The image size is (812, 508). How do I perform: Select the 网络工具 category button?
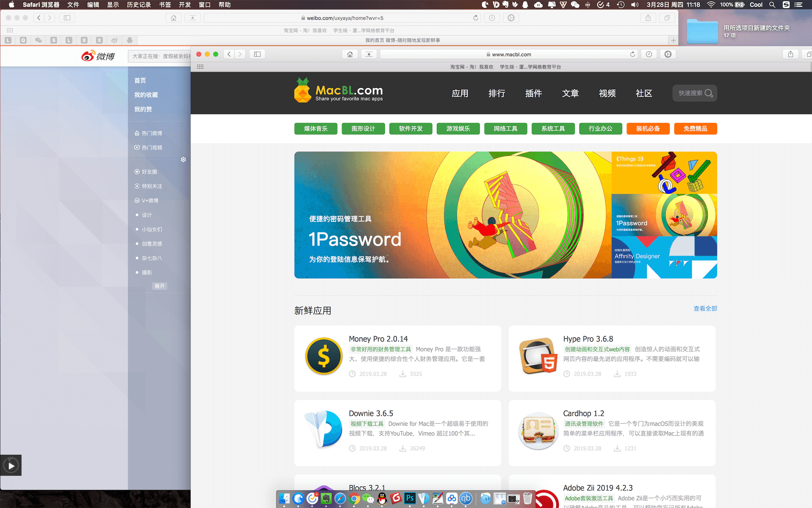click(x=506, y=129)
